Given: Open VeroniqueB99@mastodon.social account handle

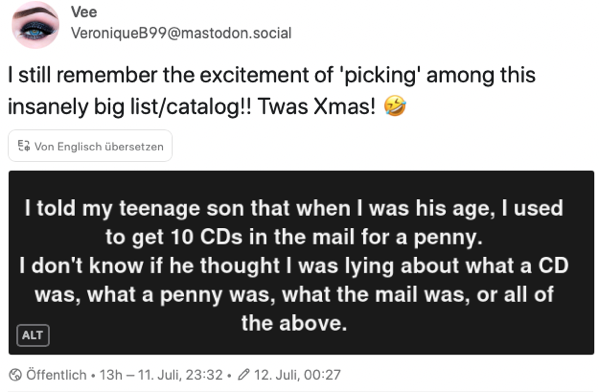Looking at the screenshot, I should (181, 33).
